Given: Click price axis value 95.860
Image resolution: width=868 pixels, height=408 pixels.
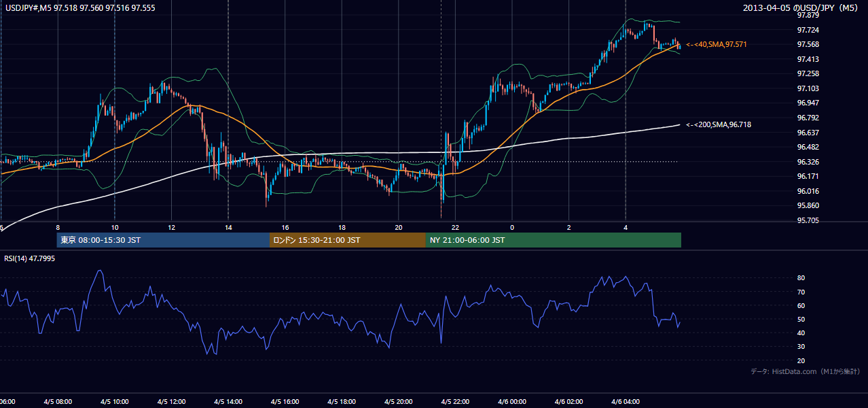Looking at the screenshot, I should (807, 205).
